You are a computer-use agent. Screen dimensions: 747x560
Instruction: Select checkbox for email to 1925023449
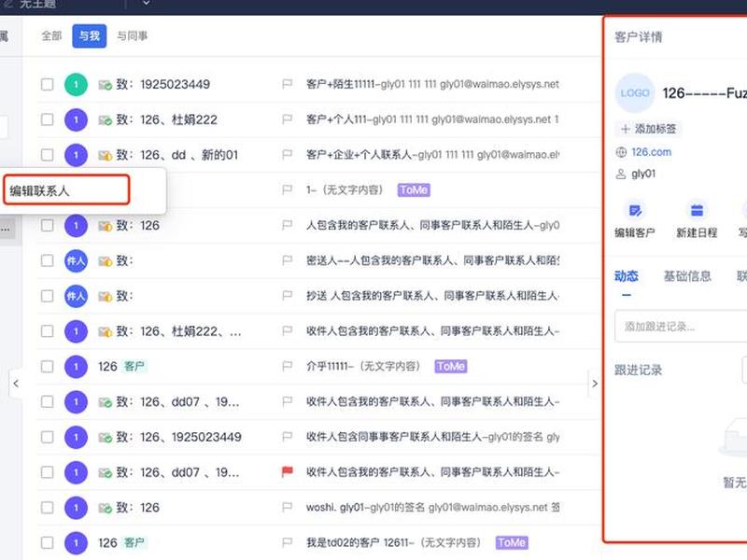48,85
